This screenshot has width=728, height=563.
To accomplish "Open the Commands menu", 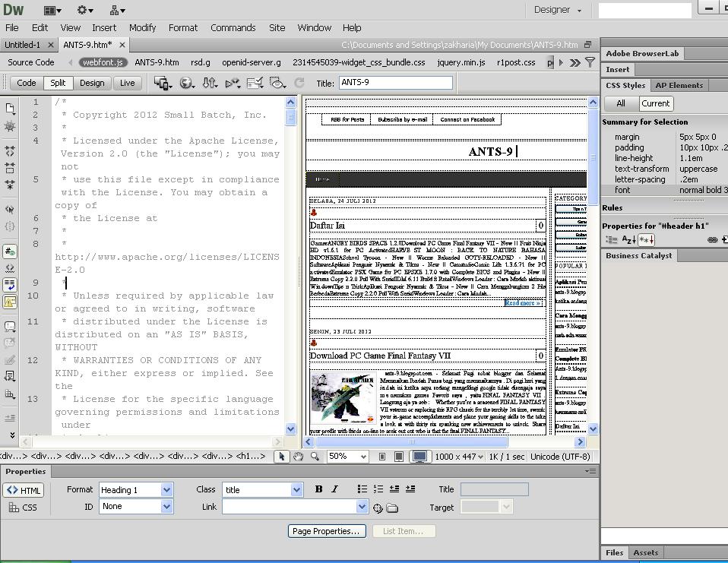I will (x=233, y=27).
